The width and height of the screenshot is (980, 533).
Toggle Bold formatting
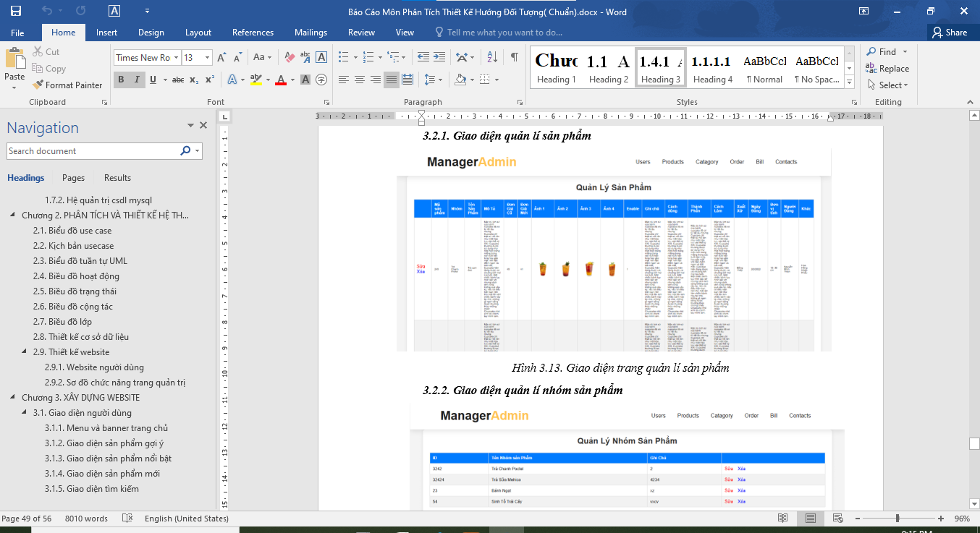click(x=121, y=80)
